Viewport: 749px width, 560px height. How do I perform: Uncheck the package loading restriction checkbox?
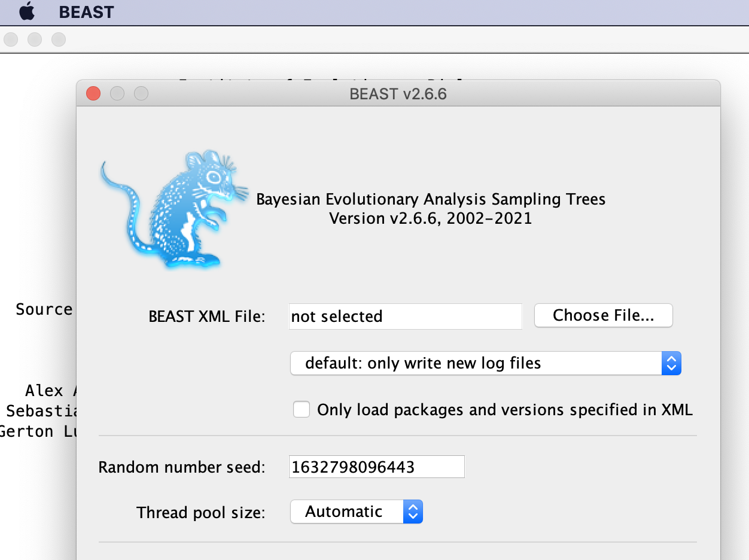pyautogui.click(x=302, y=409)
